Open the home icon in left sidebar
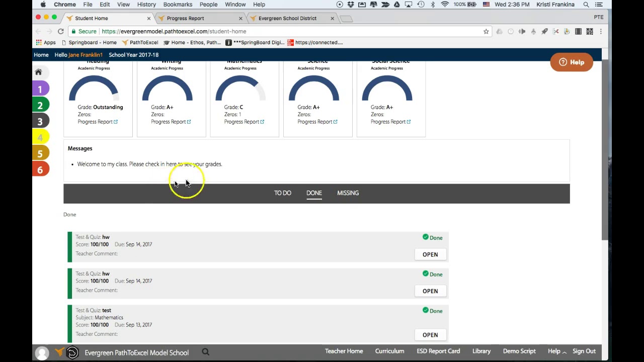Screen dimensions: 644x362 [38, 72]
